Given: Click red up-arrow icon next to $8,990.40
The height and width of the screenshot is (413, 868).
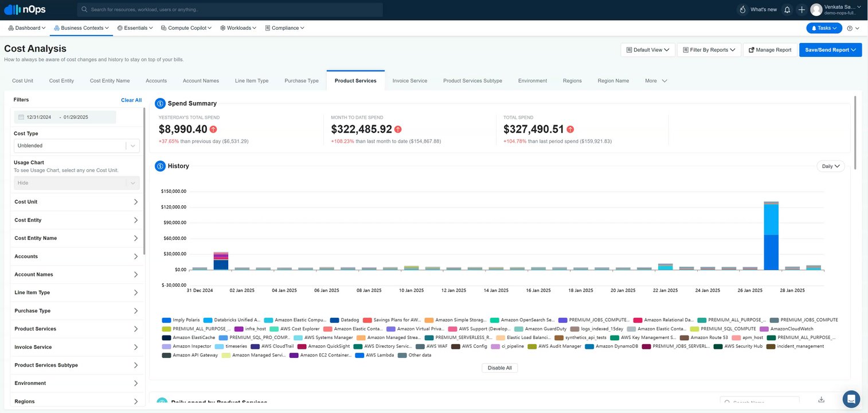Looking at the screenshot, I should (213, 129).
